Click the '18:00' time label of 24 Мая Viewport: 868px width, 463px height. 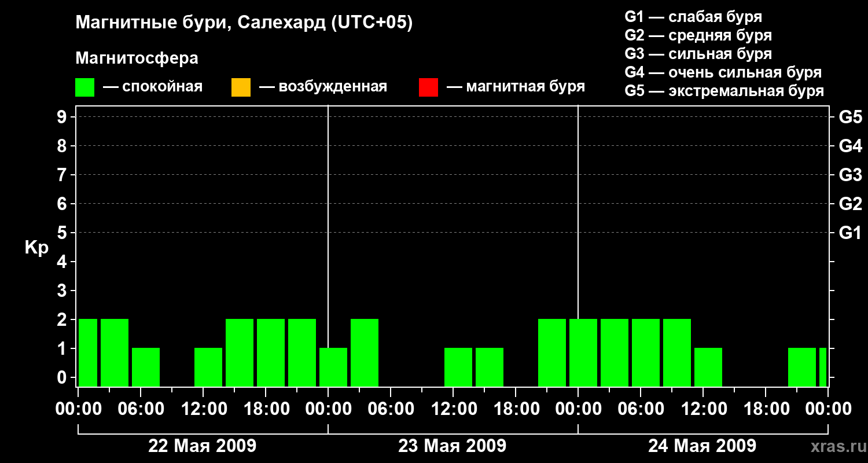[x=766, y=409]
